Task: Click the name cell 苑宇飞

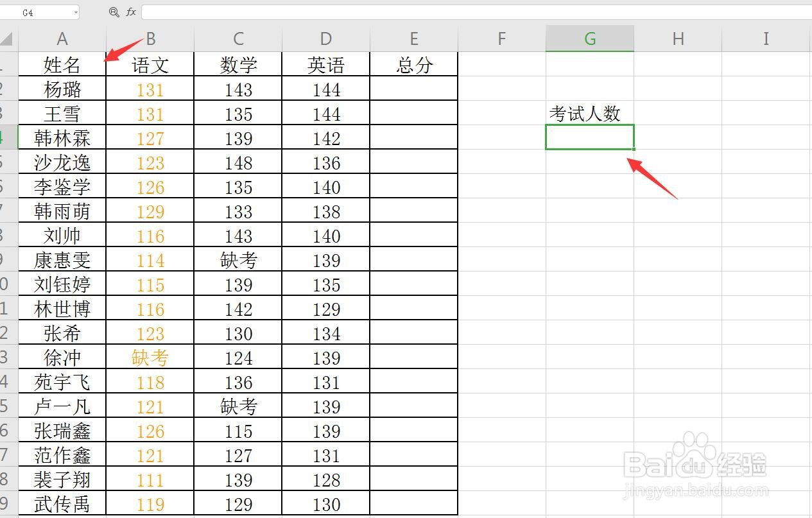Action: 62,381
